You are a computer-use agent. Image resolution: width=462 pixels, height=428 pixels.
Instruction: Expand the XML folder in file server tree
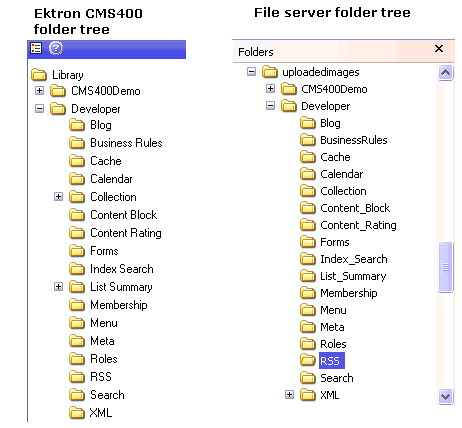coord(289,395)
